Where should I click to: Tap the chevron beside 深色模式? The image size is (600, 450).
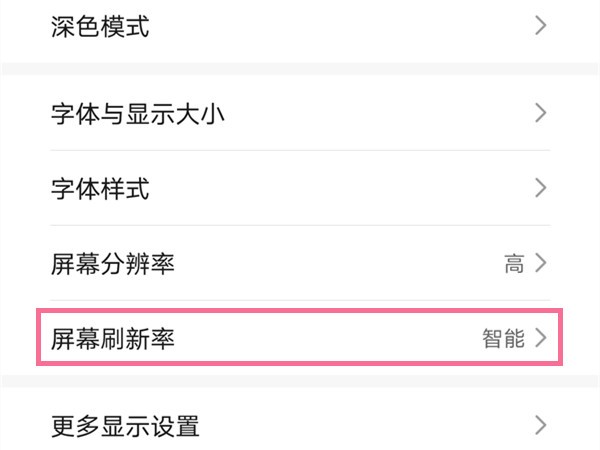pyautogui.click(x=541, y=27)
